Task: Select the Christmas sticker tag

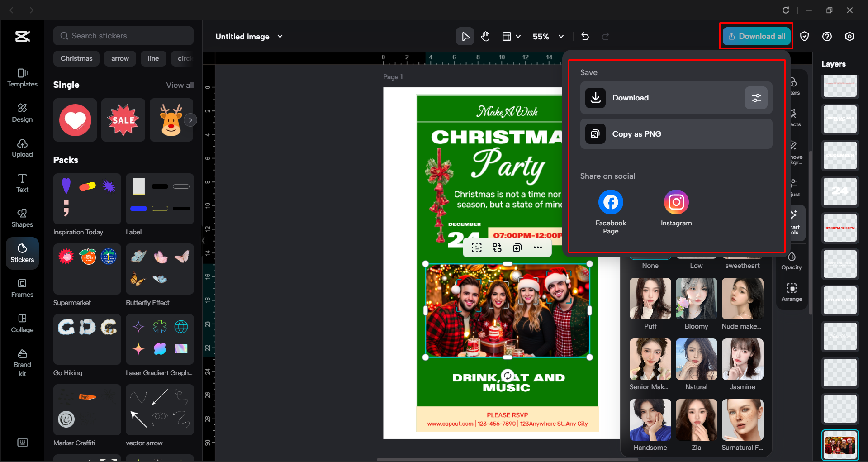Action: tap(76, 58)
